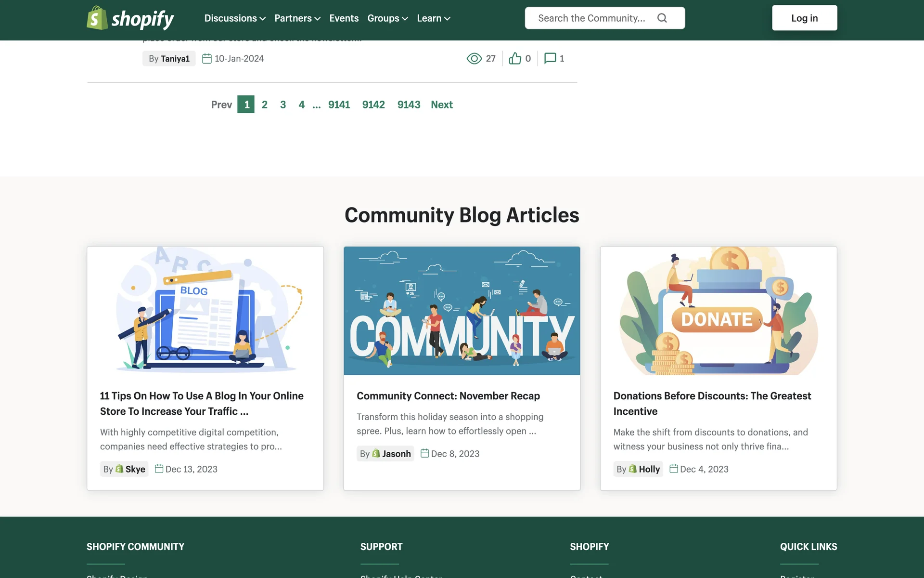Click Shopify badge icon next to Skye
Viewport: 924px width, 578px height.
(x=119, y=469)
